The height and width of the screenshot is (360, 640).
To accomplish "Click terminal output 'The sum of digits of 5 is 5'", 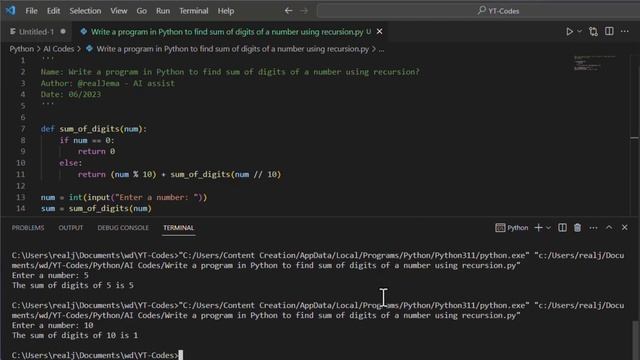I will (73, 285).
